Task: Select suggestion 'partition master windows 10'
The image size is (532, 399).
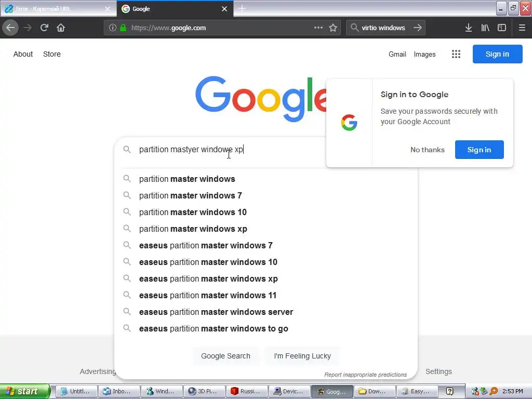Action: [266, 212]
